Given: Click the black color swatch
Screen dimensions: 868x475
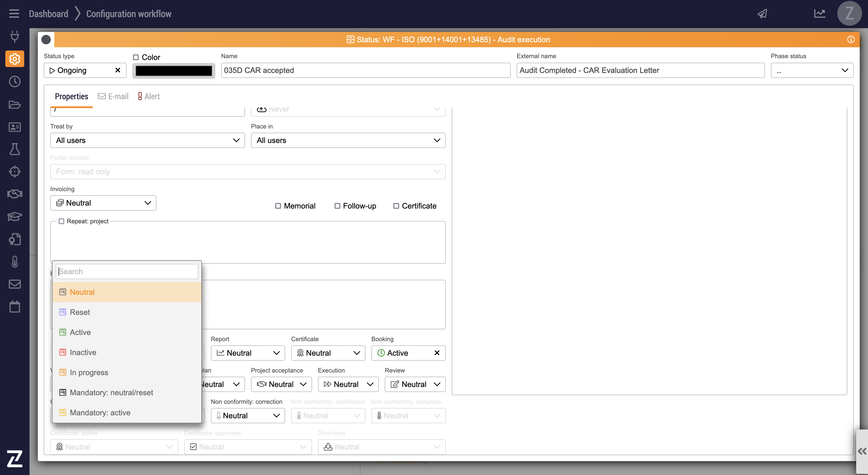Looking at the screenshot, I should (x=174, y=71).
